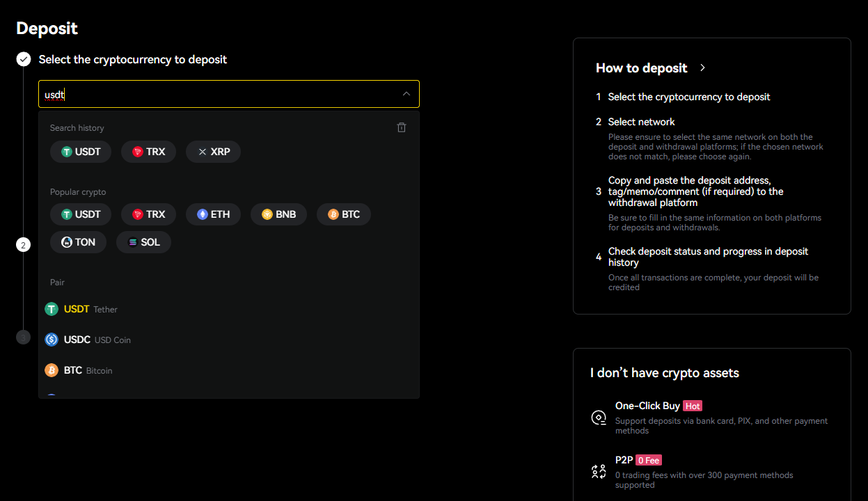868x501 pixels.
Task: Pick TON from Popular crypto
Action: pyautogui.click(x=78, y=242)
